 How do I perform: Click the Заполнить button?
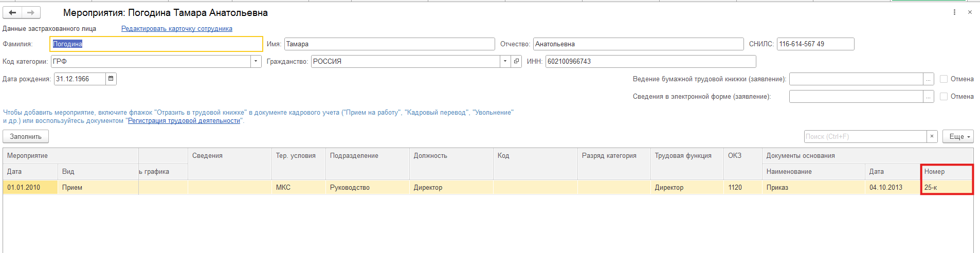(26, 136)
